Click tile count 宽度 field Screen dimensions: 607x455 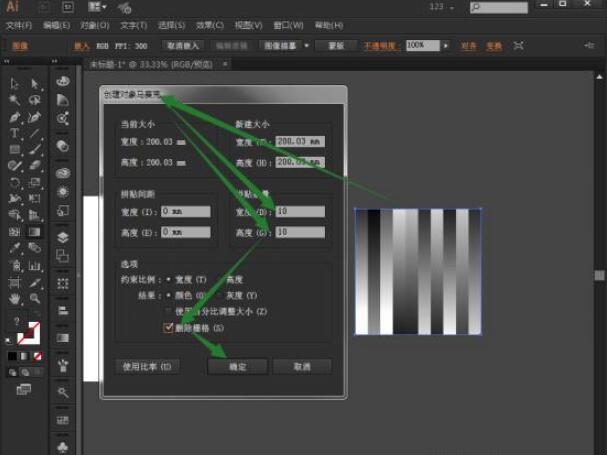[300, 211]
